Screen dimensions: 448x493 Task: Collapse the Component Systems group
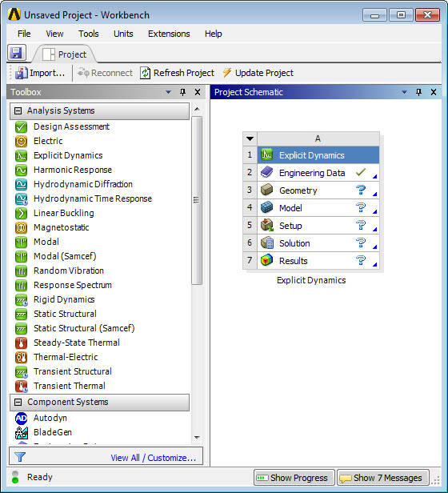[18, 402]
